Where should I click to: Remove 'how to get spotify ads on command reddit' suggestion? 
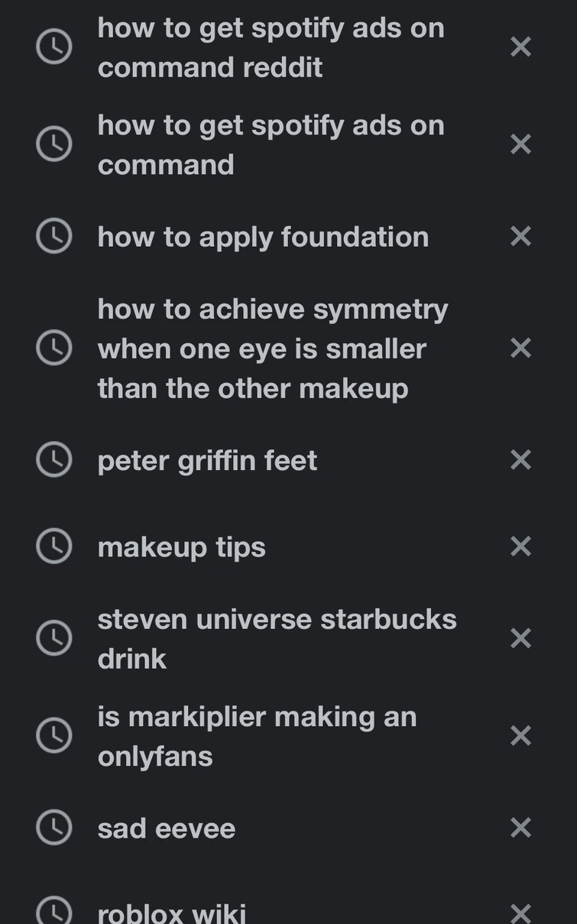pyautogui.click(x=520, y=47)
